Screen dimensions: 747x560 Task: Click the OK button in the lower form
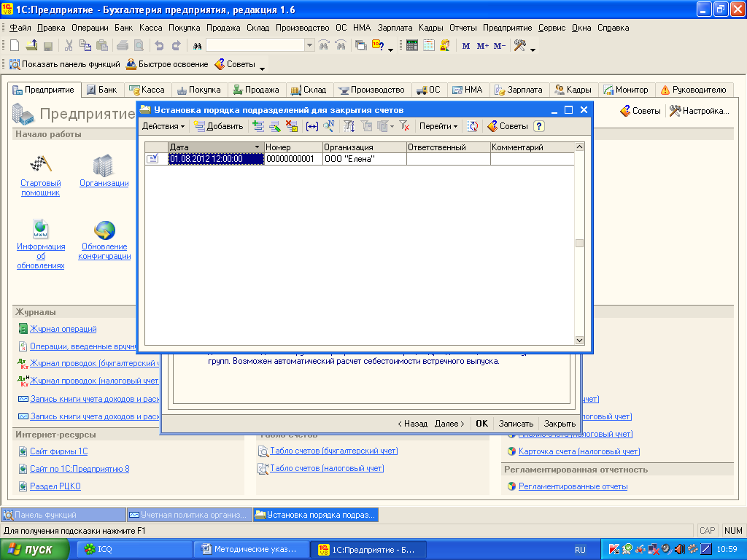click(x=481, y=424)
